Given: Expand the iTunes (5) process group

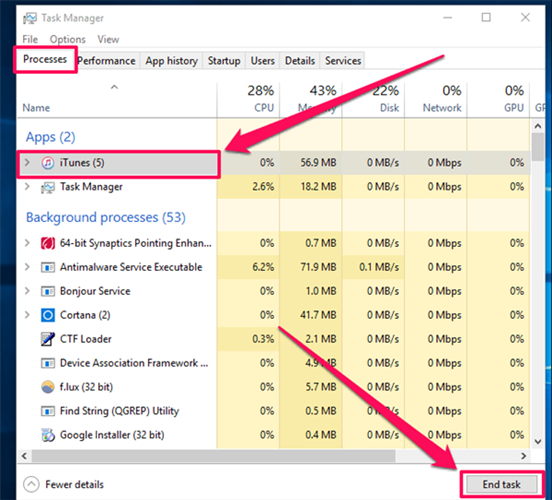Looking at the screenshot, I should pos(27,162).
